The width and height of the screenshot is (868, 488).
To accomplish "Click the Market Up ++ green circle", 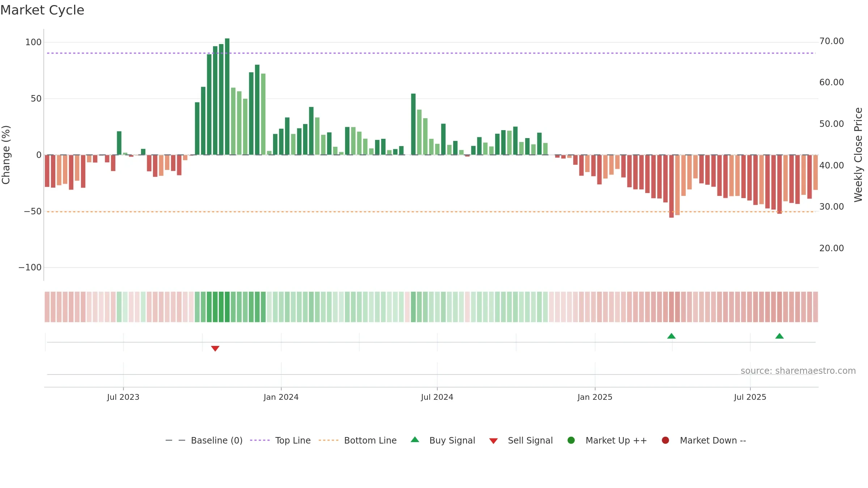I will [x=571, y=440].
